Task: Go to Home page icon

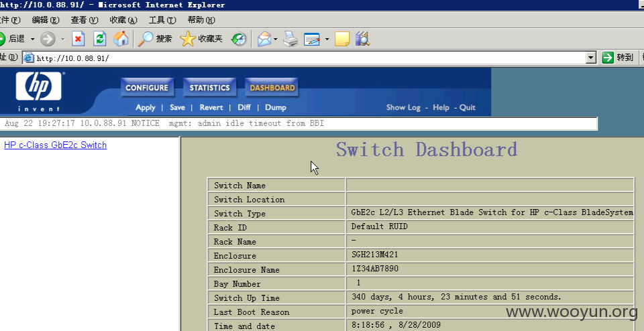Action: [121, 39]
